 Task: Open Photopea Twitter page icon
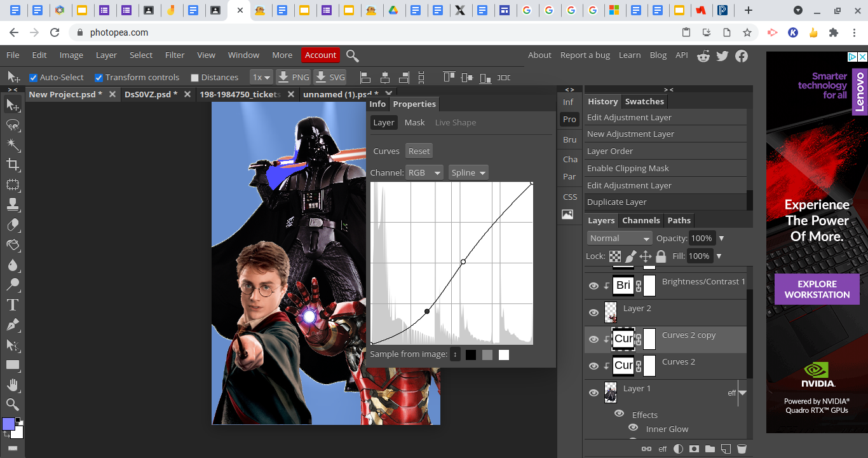[722, 55]
